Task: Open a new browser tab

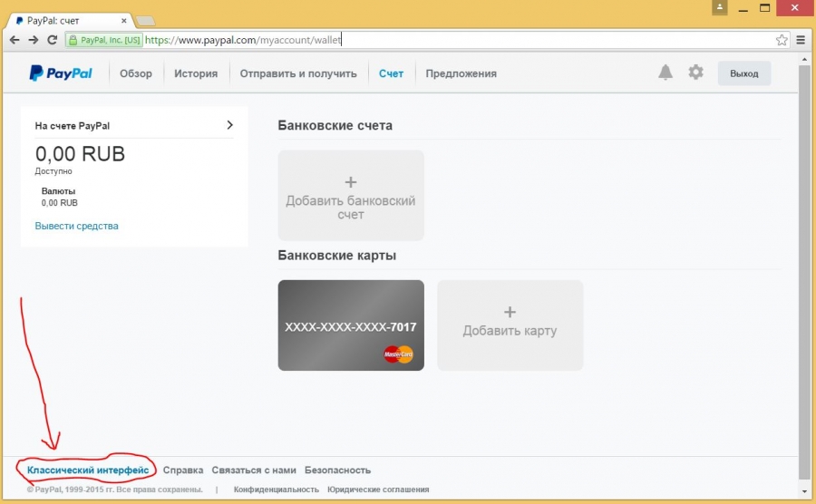Action: (145, 22)
